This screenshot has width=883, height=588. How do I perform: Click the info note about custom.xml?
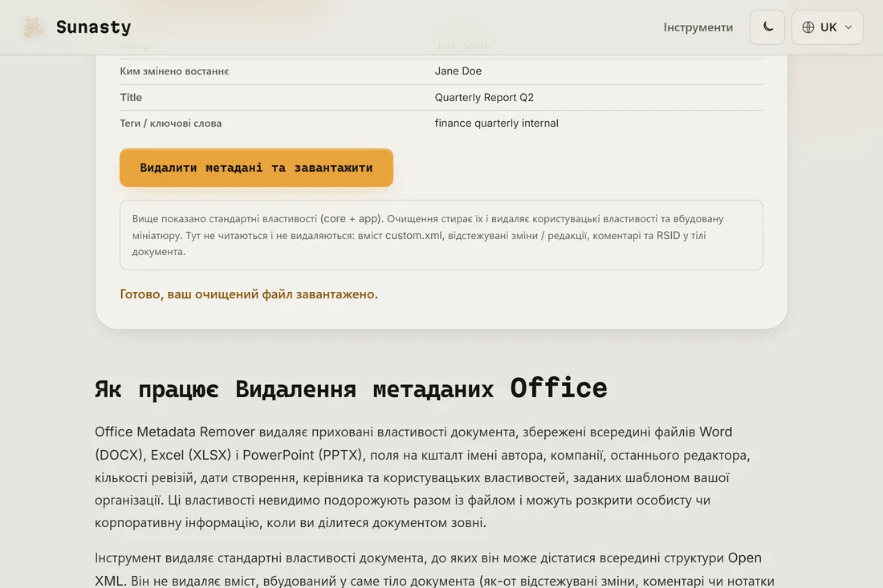click(441, 235)
